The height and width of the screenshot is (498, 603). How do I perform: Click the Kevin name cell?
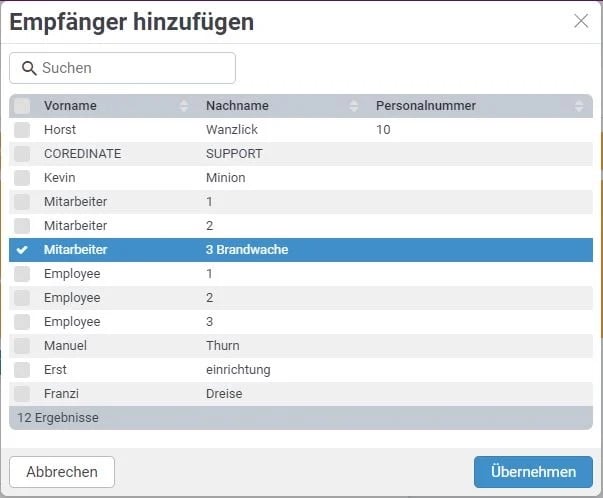[x=60, y=178]
